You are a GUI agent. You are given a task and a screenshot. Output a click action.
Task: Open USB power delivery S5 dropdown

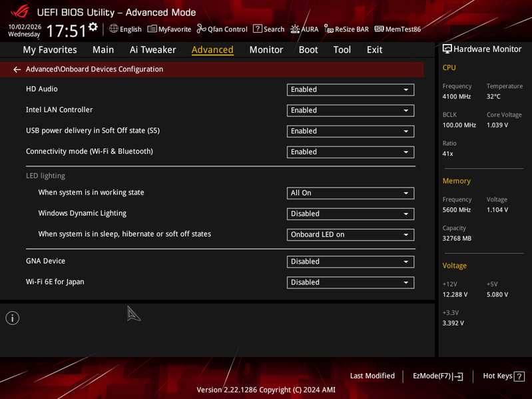coord(350,131)
